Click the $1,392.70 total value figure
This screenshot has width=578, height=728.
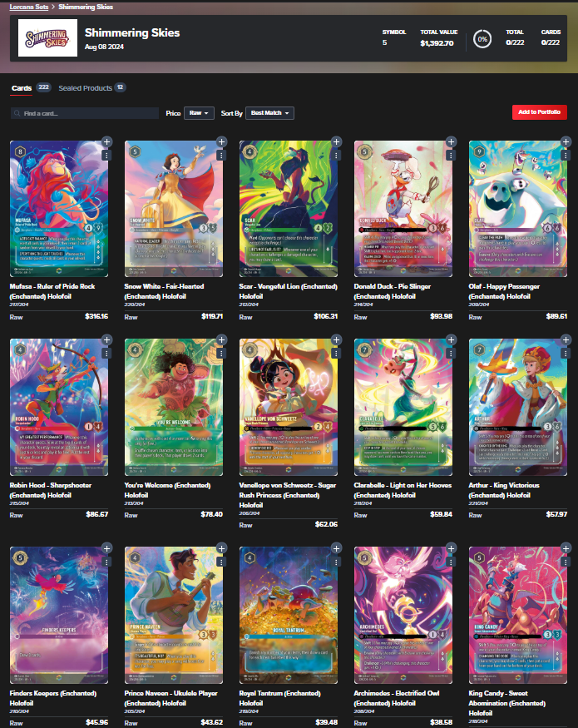pos(437,43)
